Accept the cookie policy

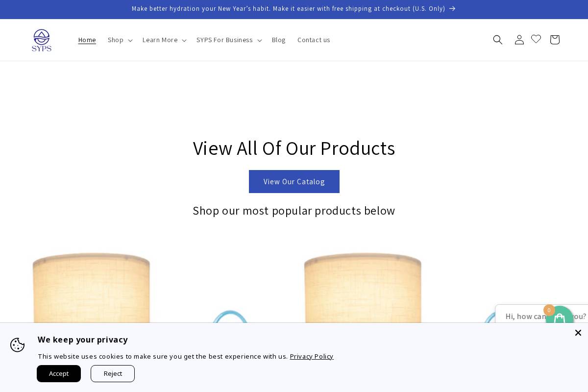[x=58, y=373]
